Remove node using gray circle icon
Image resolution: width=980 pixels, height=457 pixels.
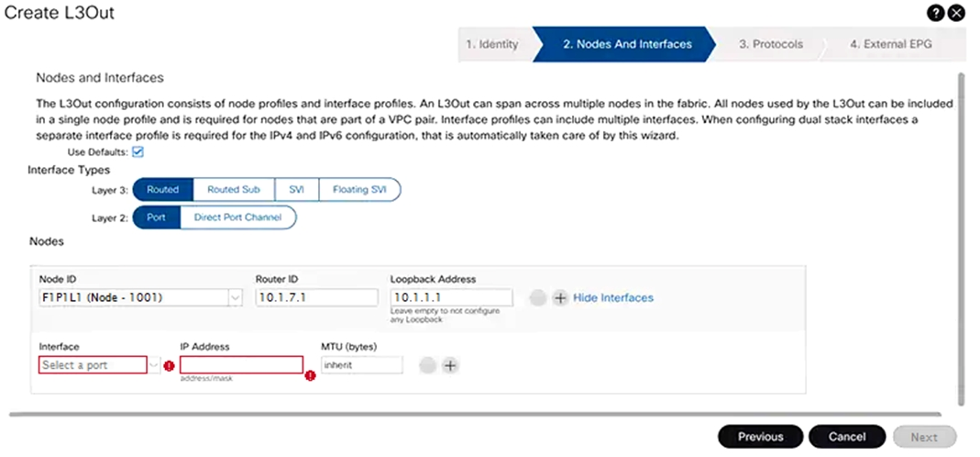click(537, 298)
